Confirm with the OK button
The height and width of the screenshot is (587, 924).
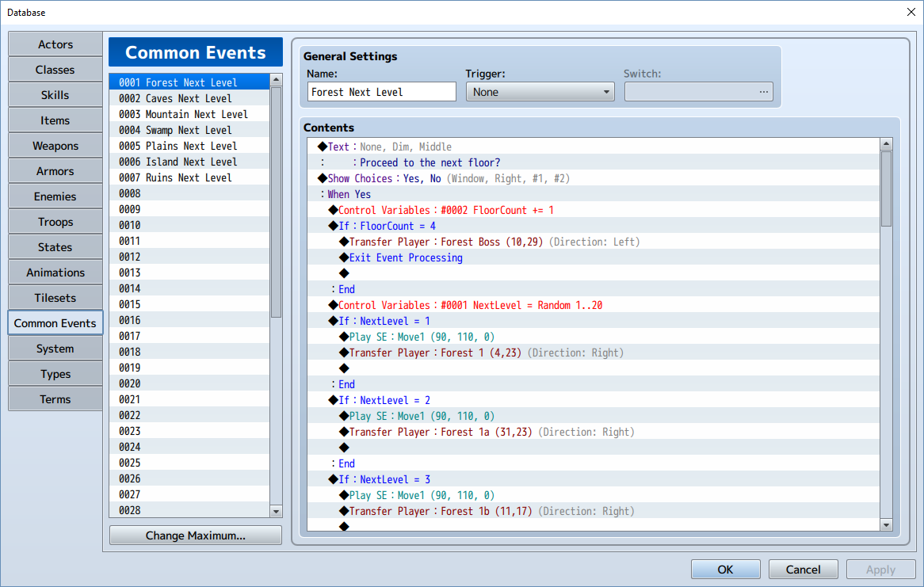point(725,570)
